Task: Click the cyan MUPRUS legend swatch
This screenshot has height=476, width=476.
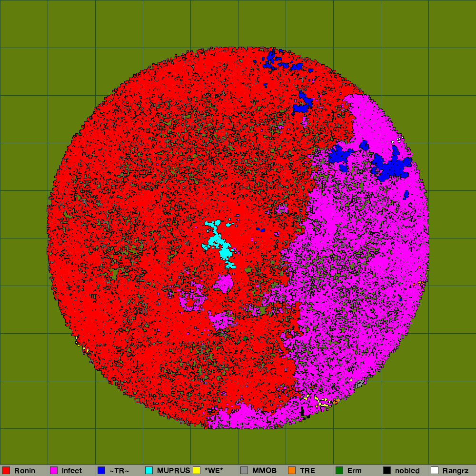Action: tap(149, 471)
